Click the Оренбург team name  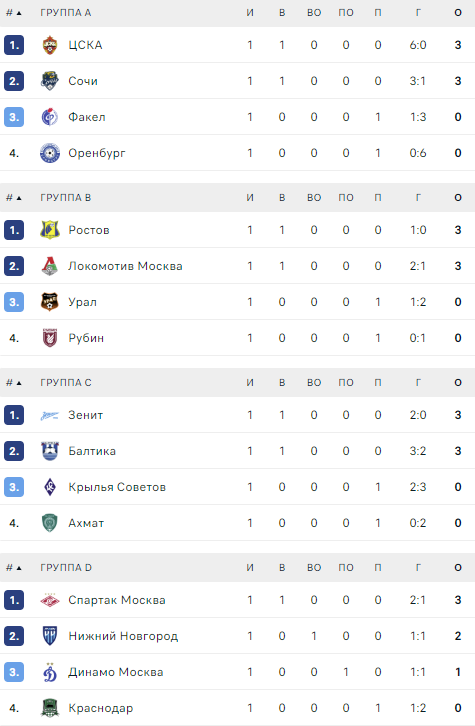[x=97, y=153]
